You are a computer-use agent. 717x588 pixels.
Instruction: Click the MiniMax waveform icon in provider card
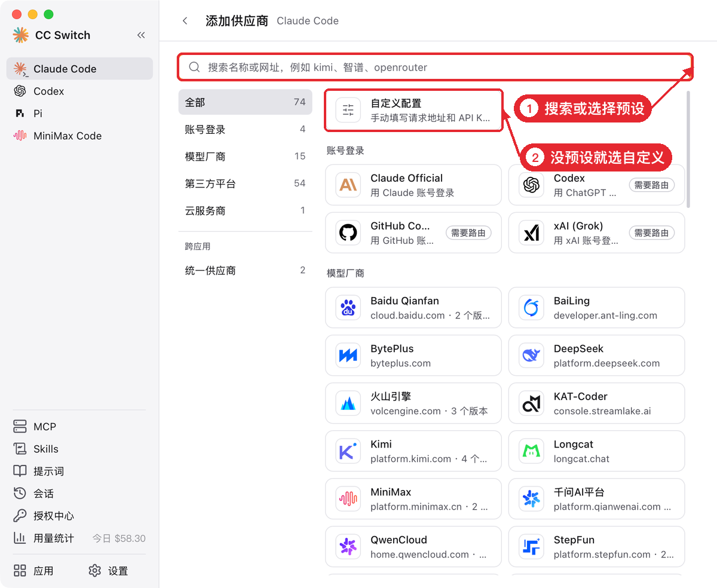[x=348, y=499]
